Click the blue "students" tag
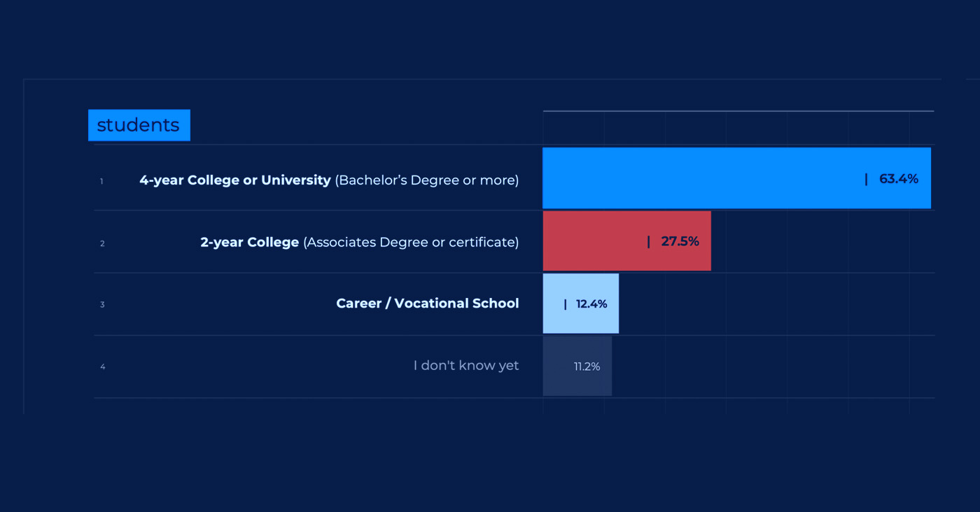This screenshot has width=980, height=512. coord(139,125)
